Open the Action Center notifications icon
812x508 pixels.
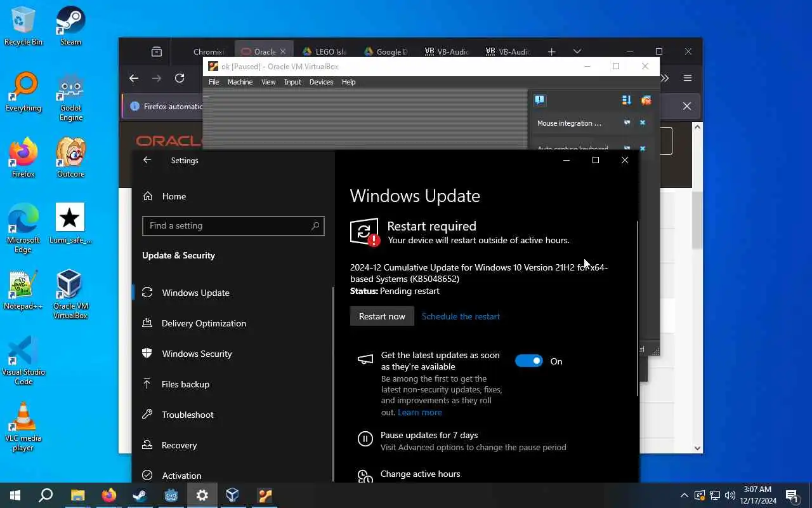point(792,495)
